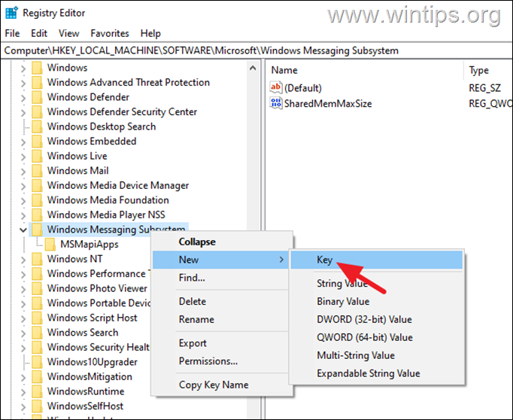The width and height of the screenshot is (513, 420).
Task: Expand Windows Advanced Threat Protection node
Action: (23, 83)
